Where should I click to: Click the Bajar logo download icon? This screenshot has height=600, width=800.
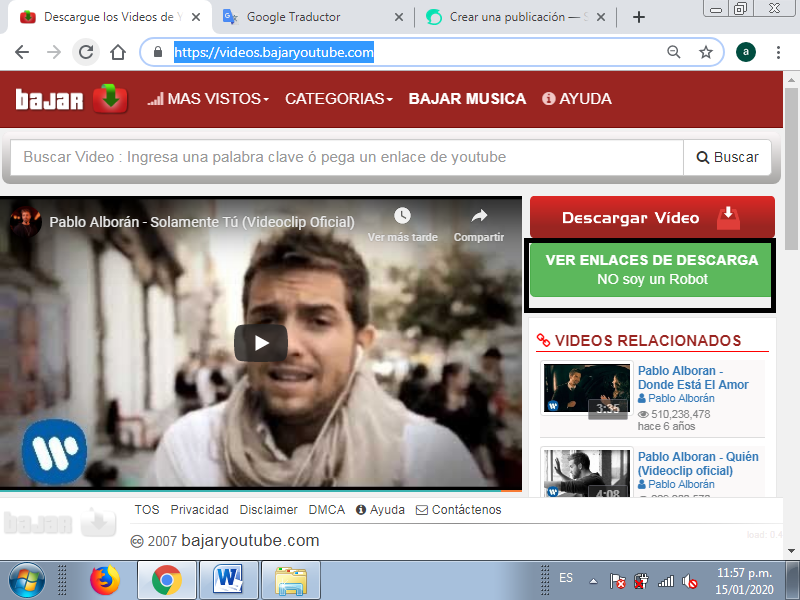(110, 98)
